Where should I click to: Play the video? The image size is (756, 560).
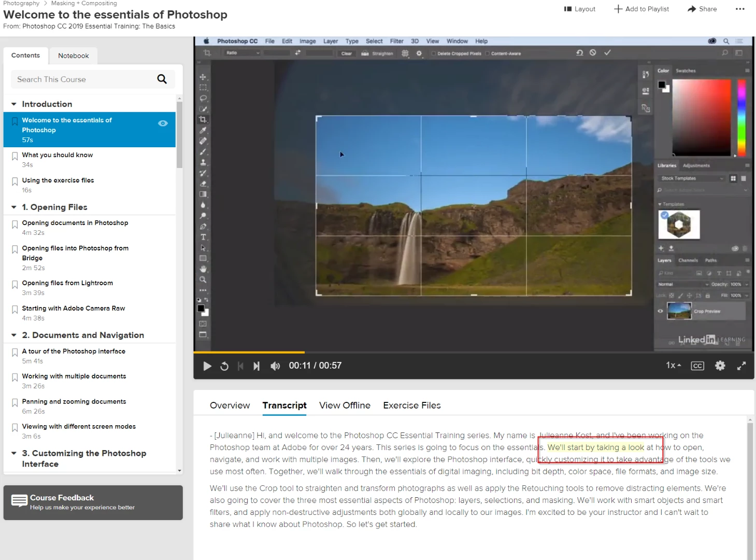pyautogui.click(x=207, y=366)
